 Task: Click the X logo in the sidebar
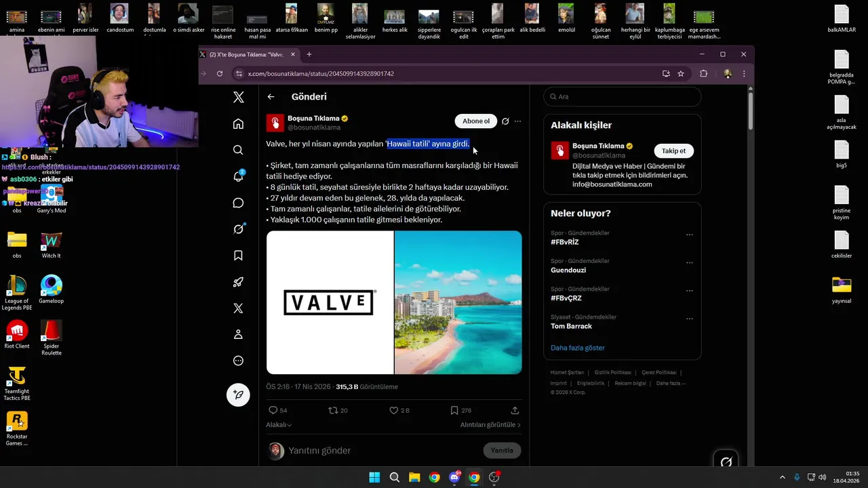click(x=238, y=97)
